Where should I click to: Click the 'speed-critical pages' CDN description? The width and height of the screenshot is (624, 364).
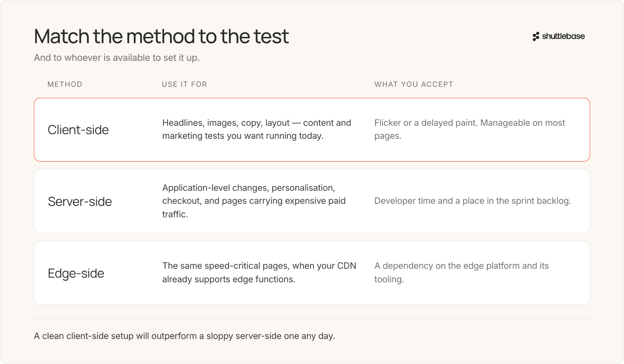click(259, 272)
